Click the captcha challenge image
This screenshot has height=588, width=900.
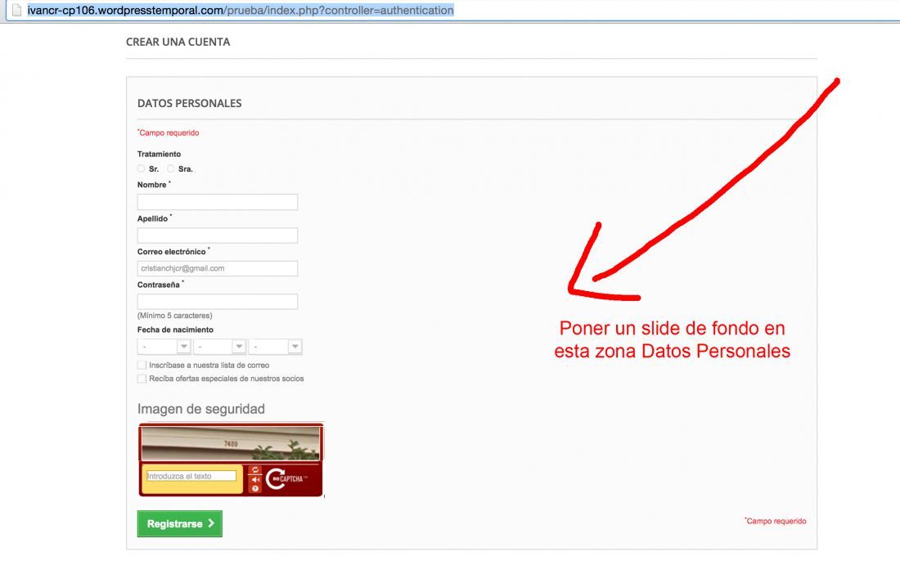pos(231,443)
